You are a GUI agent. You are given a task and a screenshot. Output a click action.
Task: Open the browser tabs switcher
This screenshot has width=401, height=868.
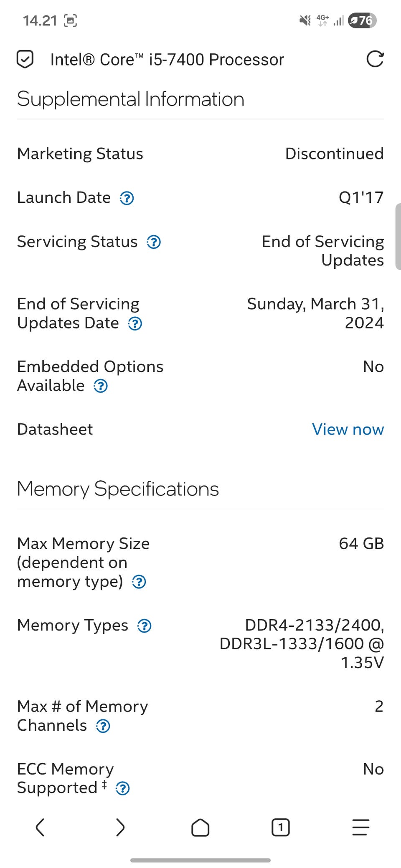pos(280,827)
